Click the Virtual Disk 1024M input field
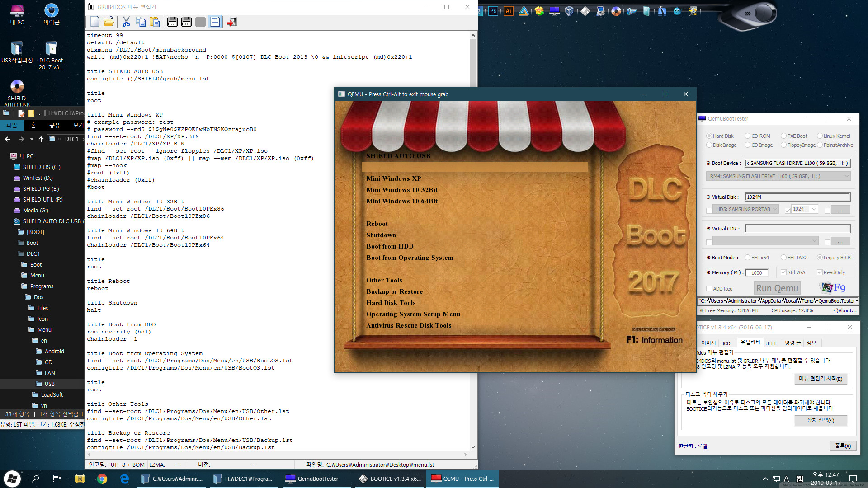This screenshot has width=868, height=488. [797, 197]
